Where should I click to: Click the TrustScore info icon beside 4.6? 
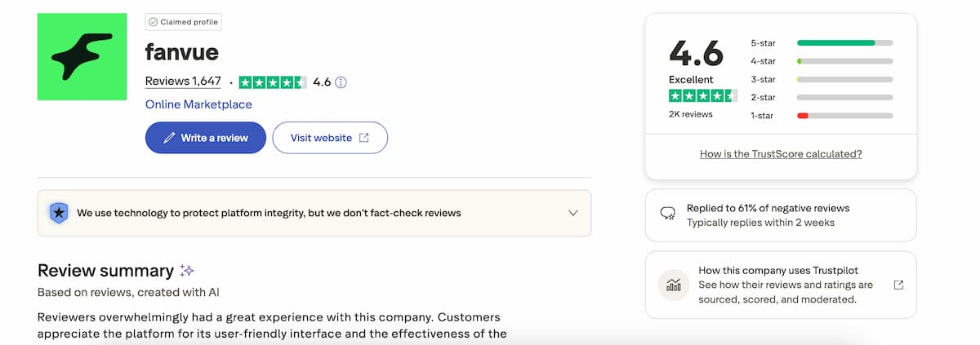pyautogui.click(x=341, y=82)
